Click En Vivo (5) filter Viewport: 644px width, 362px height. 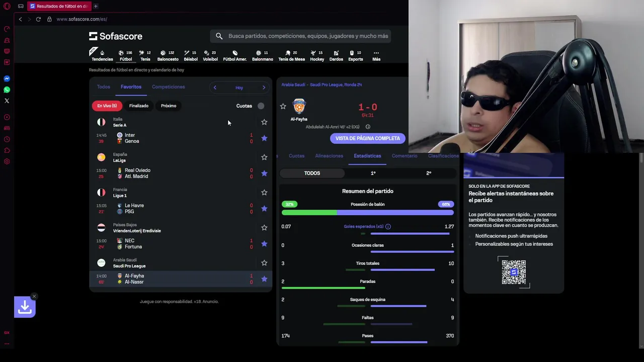coord(107,106)
